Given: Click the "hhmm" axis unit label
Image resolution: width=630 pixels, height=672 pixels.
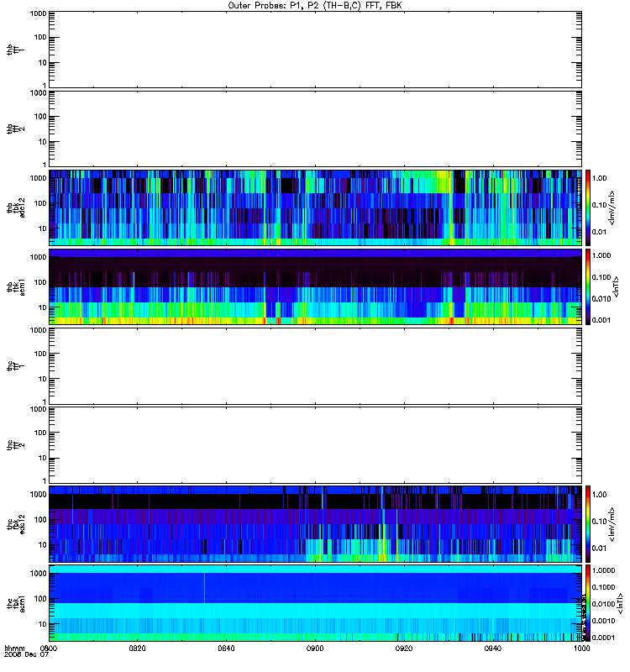Looking at the screenshot, I should click(x=14, y=648).
